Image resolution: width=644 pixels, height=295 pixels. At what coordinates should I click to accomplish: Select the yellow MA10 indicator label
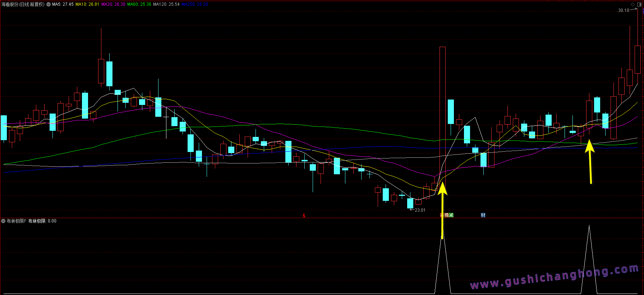coord(87,4)
